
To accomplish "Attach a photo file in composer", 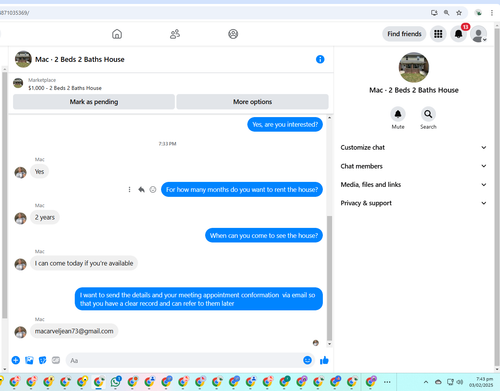I will click(29, 360).
